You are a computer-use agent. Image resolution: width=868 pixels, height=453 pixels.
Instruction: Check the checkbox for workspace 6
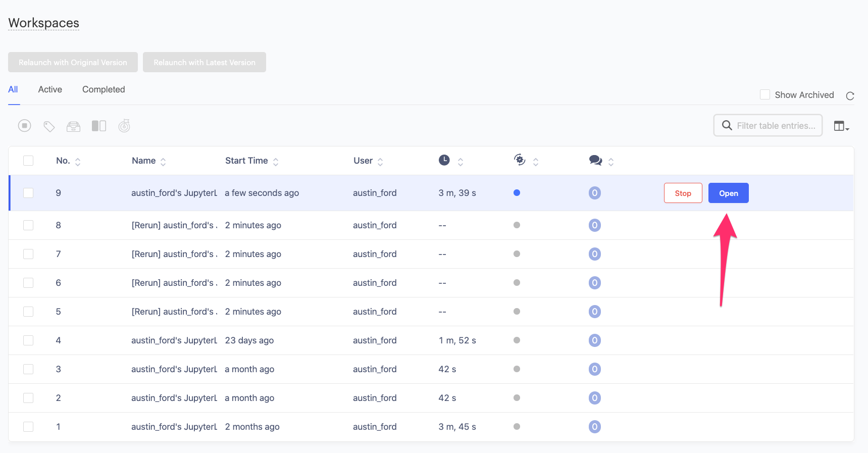(x=28, y=283)
